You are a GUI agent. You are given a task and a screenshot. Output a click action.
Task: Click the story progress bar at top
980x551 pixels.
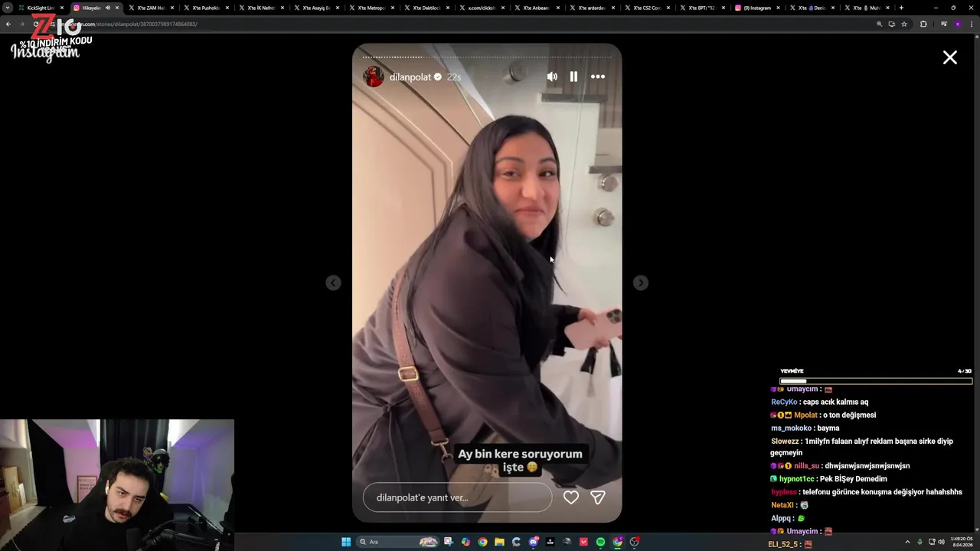(x=487, y=57)
